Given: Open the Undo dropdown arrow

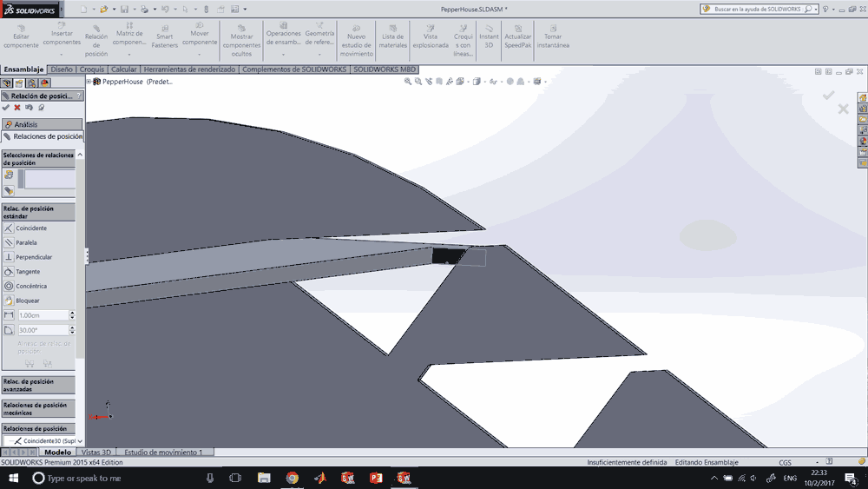Looking at the screenshot, I should click(175, 10).
